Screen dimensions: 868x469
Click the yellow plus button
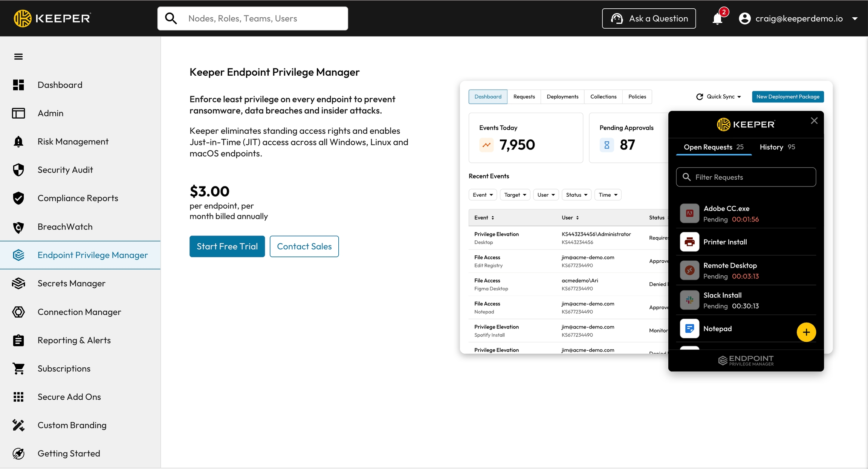pyautogui.click(x=806, y=332)
